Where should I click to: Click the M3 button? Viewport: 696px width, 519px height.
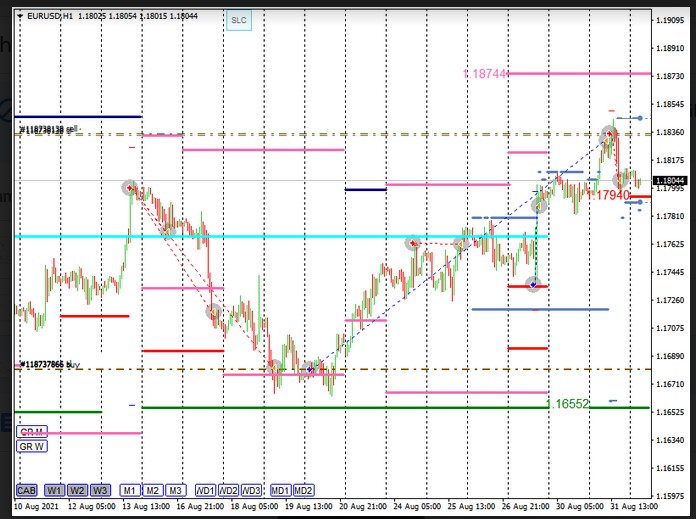tap(175, 490)
